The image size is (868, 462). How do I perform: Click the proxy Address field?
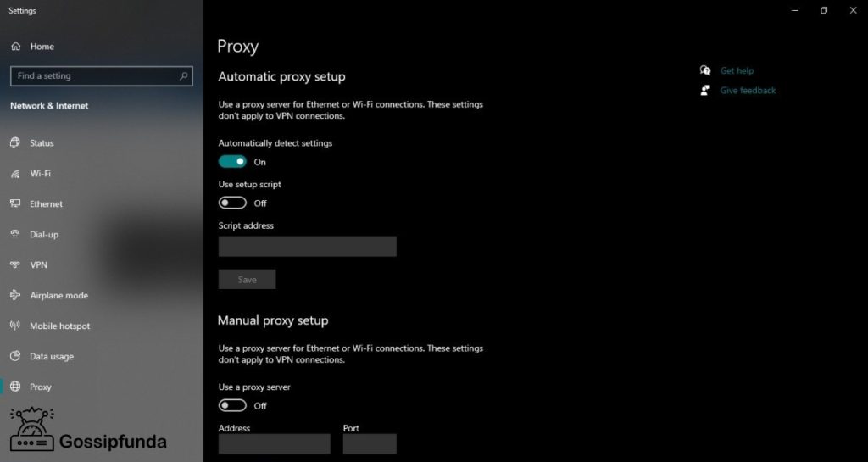[274, 443]
